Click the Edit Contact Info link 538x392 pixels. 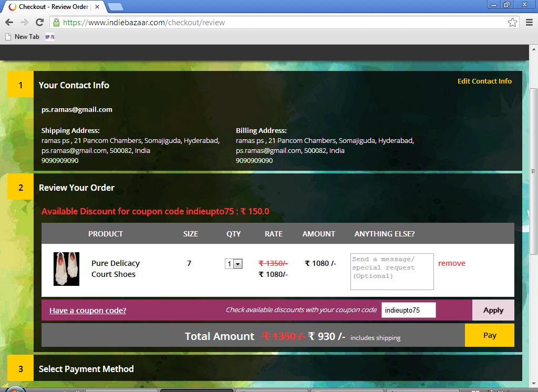coord(484,81)
